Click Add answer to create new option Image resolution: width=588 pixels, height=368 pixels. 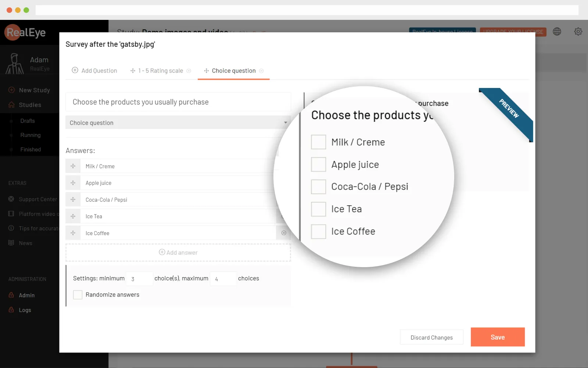tap(178, 252)
